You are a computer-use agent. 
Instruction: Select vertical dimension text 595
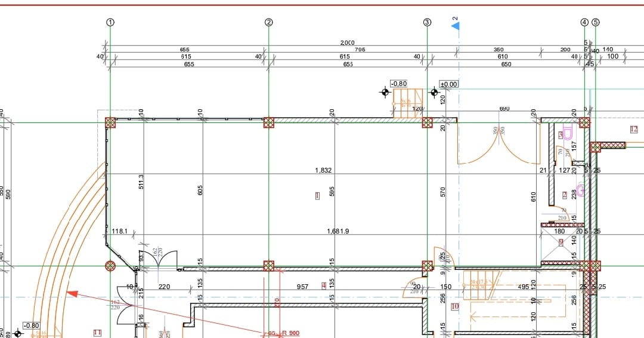(x=332, y=191)
